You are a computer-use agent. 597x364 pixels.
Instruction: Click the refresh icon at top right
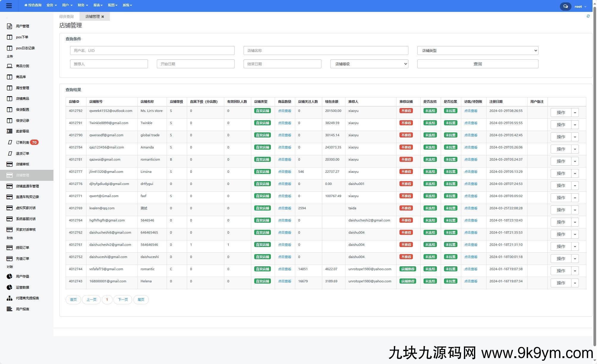pyautogui.click(x=588, y=16)
